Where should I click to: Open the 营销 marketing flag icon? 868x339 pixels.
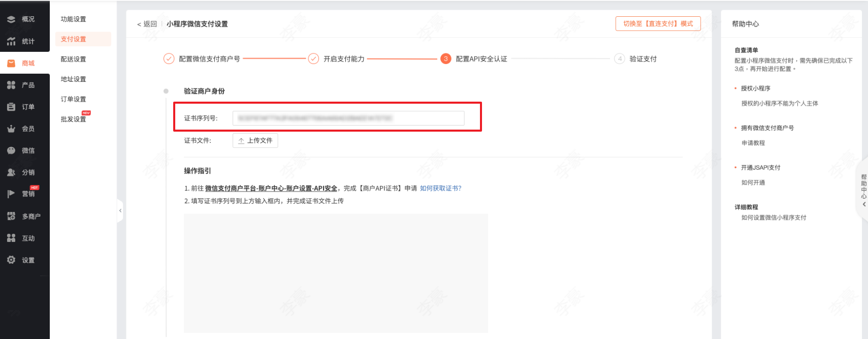point(11,194)
